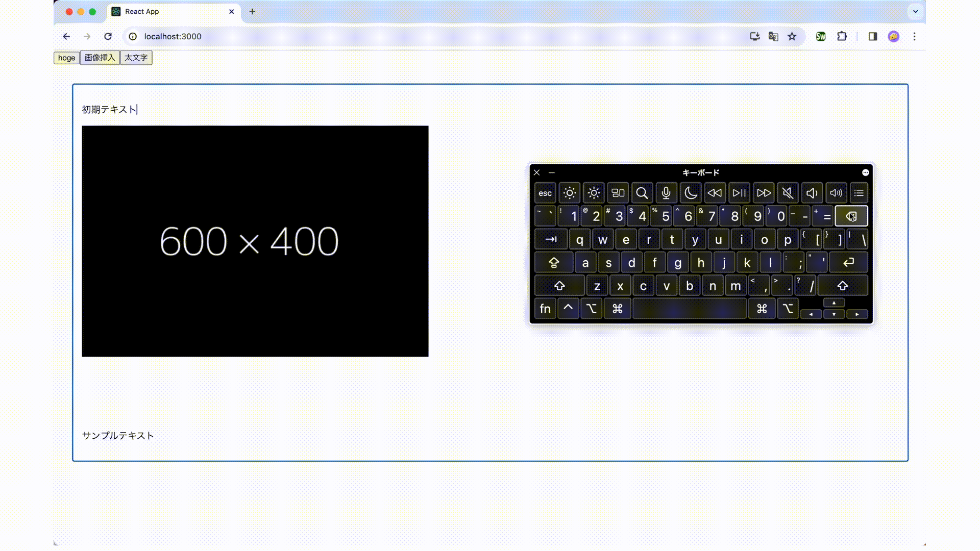Click the m key
Viewport: 980px width, 551px height.
pyautogui.click(x=736, y=286)
